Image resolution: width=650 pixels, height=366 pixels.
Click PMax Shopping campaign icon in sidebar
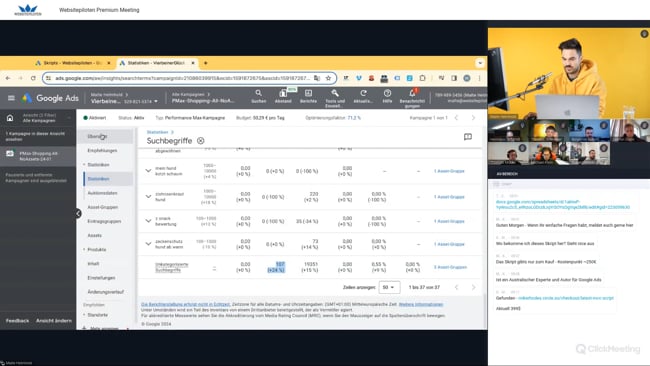point(10,153)
